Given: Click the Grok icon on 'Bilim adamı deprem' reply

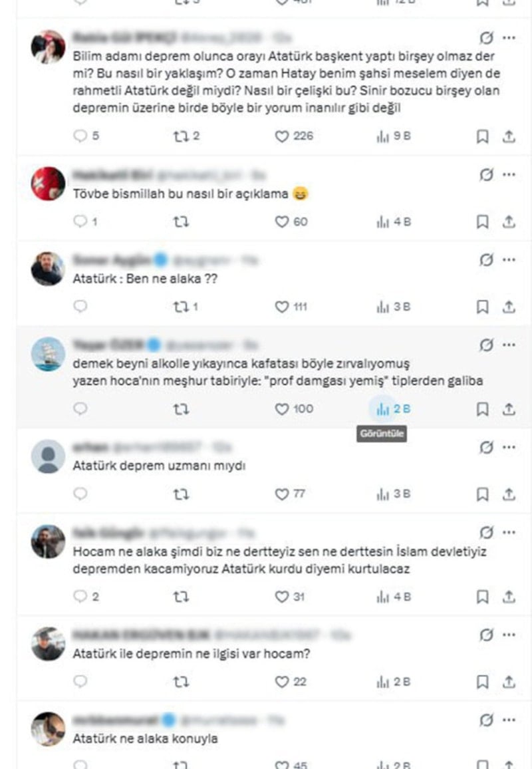Looking at the screenshot, I should [486, 38].
